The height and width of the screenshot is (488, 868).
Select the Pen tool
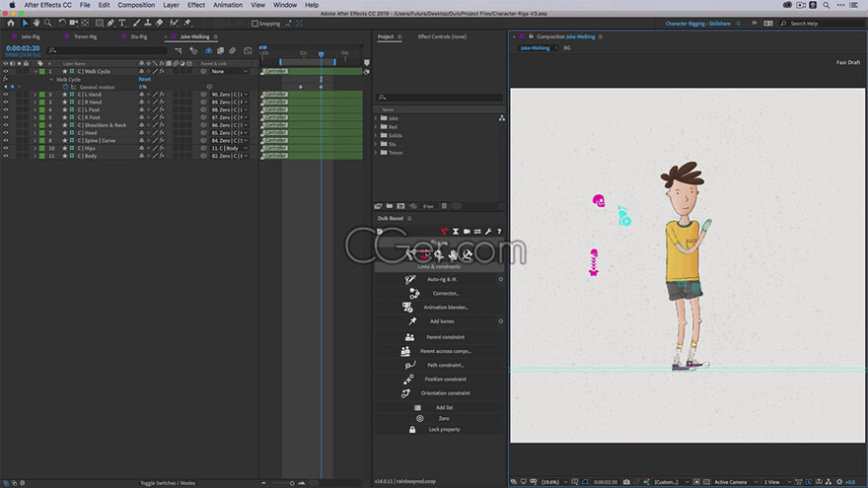pyautogui.click(x=110, y=24)
